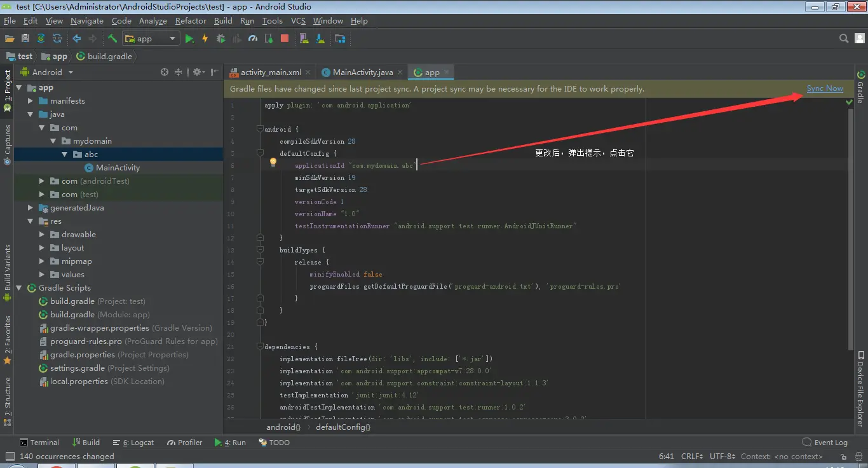Open build.gradle (Module: app) in tree

[94, 315]
